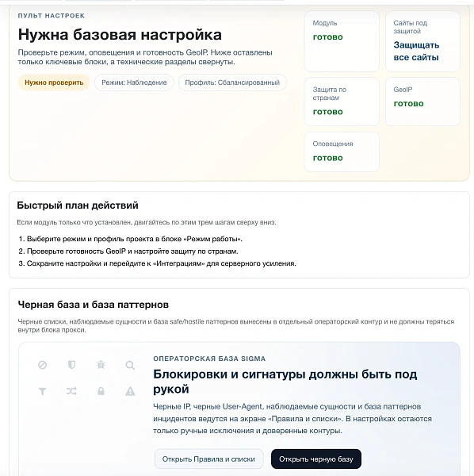
Task: Open "Открыть Правила и списки" button
Action: [x=208, y=459]
